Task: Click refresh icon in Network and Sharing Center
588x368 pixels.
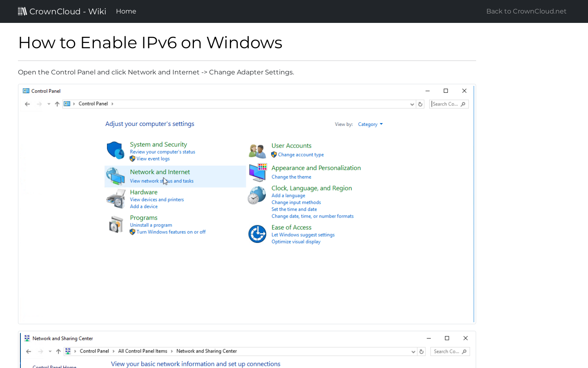Action: click(x=421, y=352)
